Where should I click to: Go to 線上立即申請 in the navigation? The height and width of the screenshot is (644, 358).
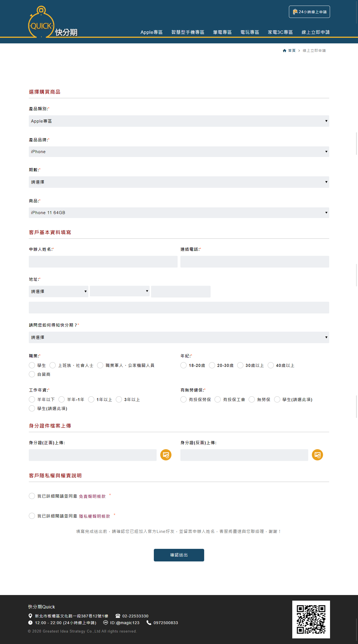[x=315, y=32]
